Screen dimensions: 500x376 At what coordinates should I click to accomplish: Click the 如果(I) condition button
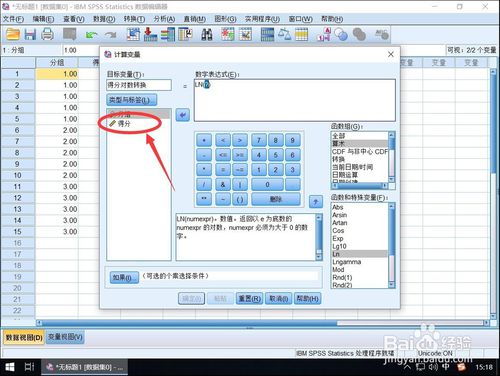(x=124, y=277)
